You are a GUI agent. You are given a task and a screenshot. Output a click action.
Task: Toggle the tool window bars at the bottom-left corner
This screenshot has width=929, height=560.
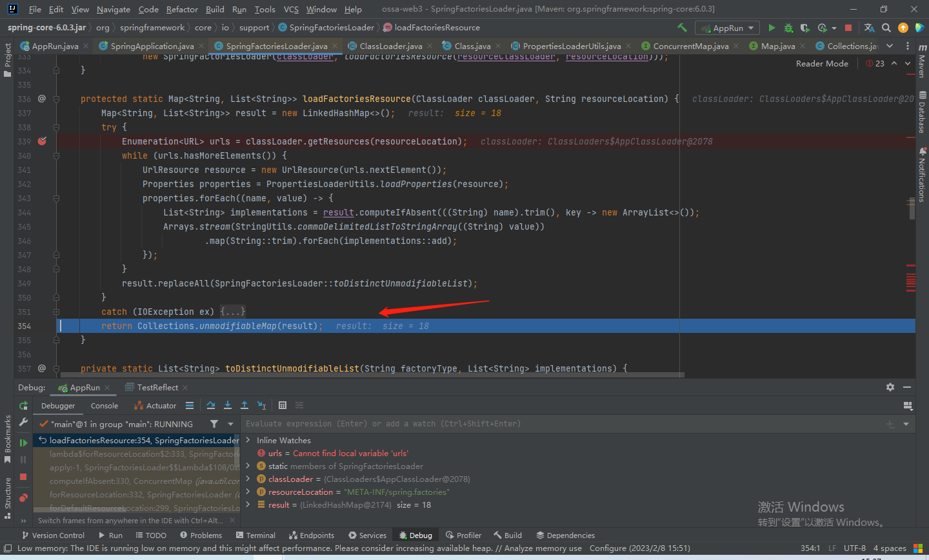(x=8, y=548)
